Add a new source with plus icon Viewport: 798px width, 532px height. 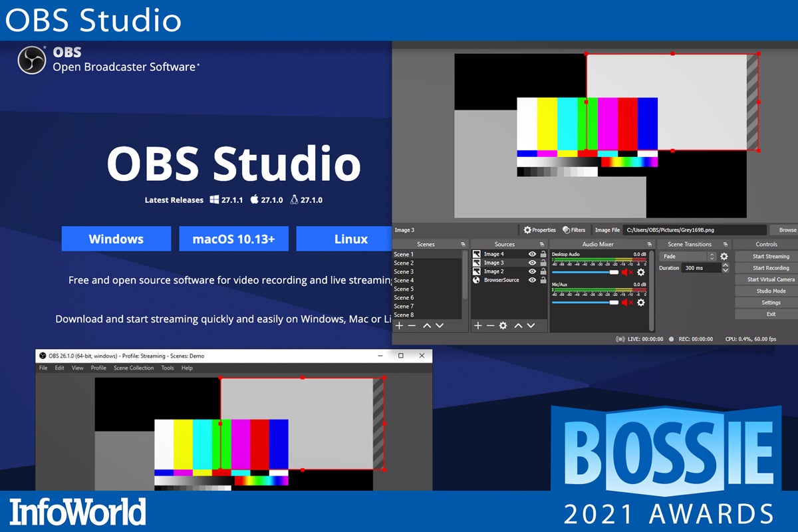[477, 325]
